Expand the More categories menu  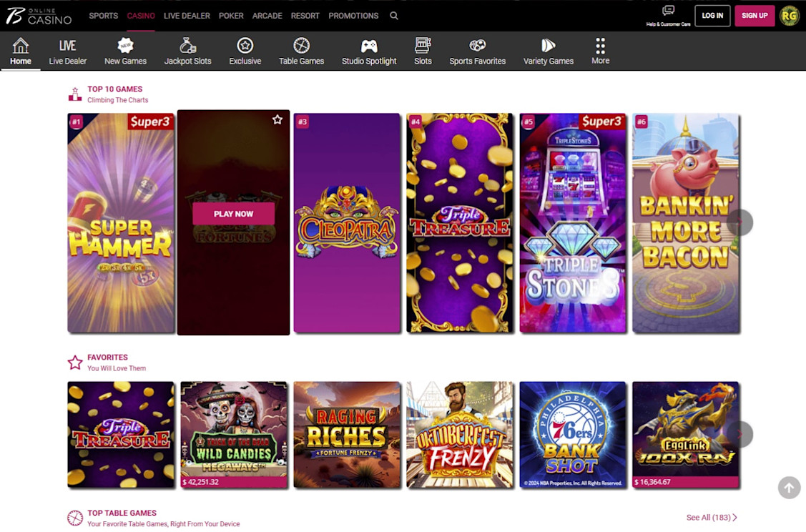click(601, 51)
